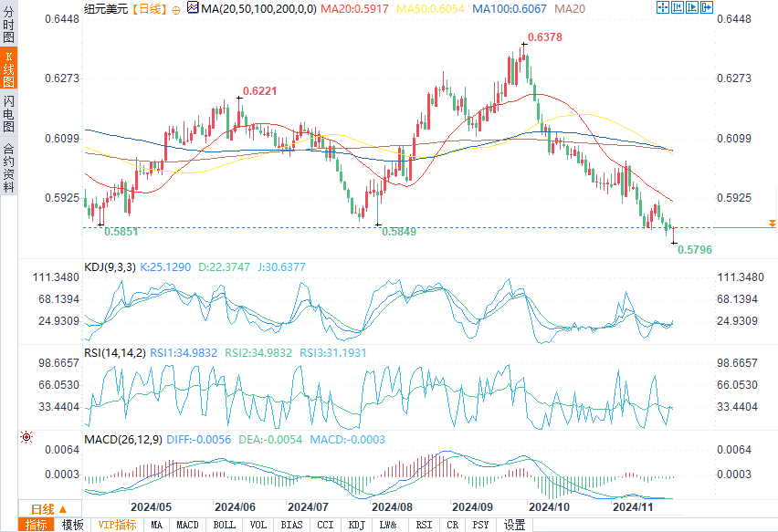Image resolution: width=778 pixels, height=532 pixels.
Task: Choose the MACD indicator button
Action: pyautogui.click(x=187, y=525)
